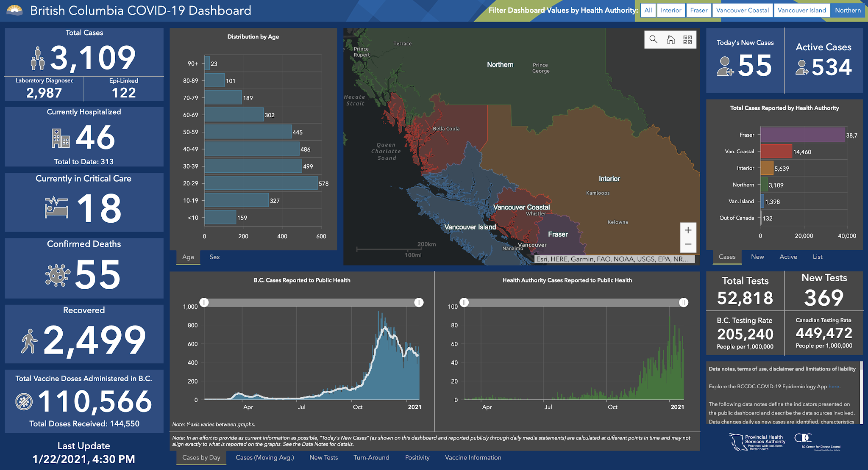868x470 pixels.
Task: Zoom in on the map
Action: pyautogui.click(x=688, y=230)
